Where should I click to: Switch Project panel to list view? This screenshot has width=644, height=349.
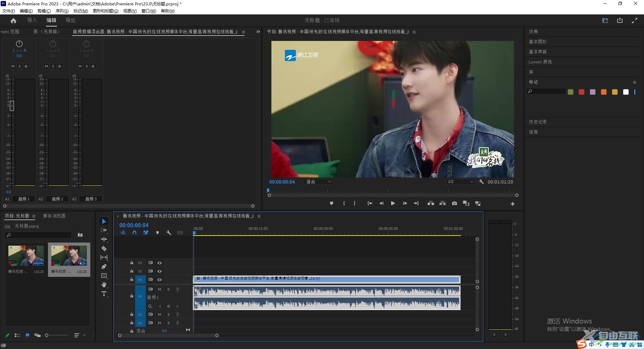tap(17, 335)
